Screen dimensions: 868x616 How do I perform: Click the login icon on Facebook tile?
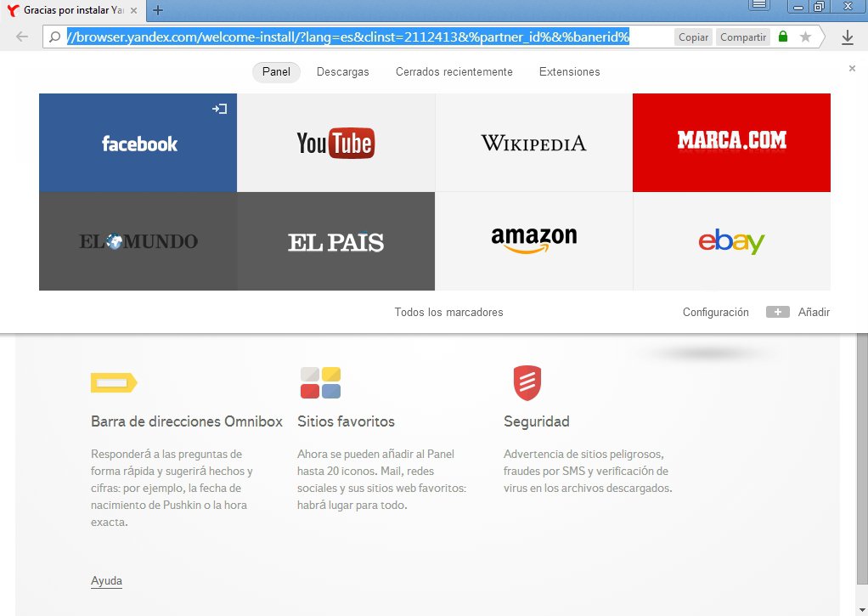pos(220,109)
